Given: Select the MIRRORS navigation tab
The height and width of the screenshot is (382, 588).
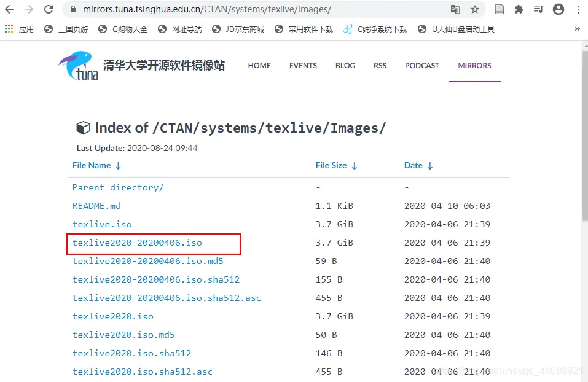Looking at the screenshot, I should [x=474, y=66].
